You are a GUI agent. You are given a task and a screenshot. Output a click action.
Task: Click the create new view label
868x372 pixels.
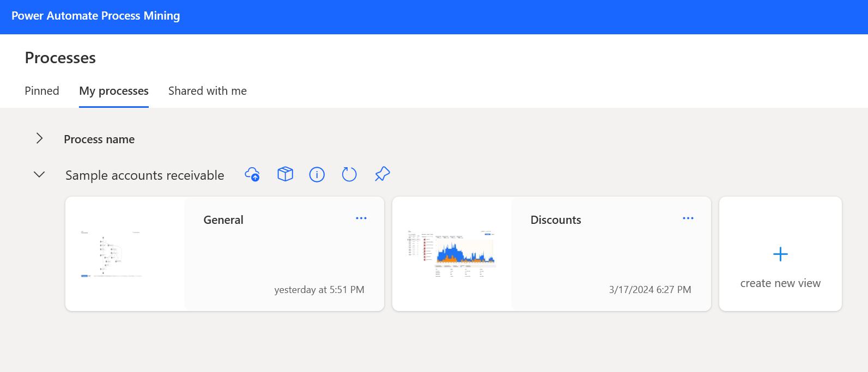tap(780, 283)
